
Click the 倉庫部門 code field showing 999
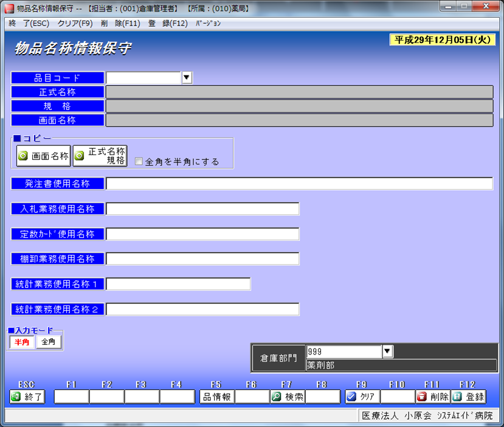(344, 352)
